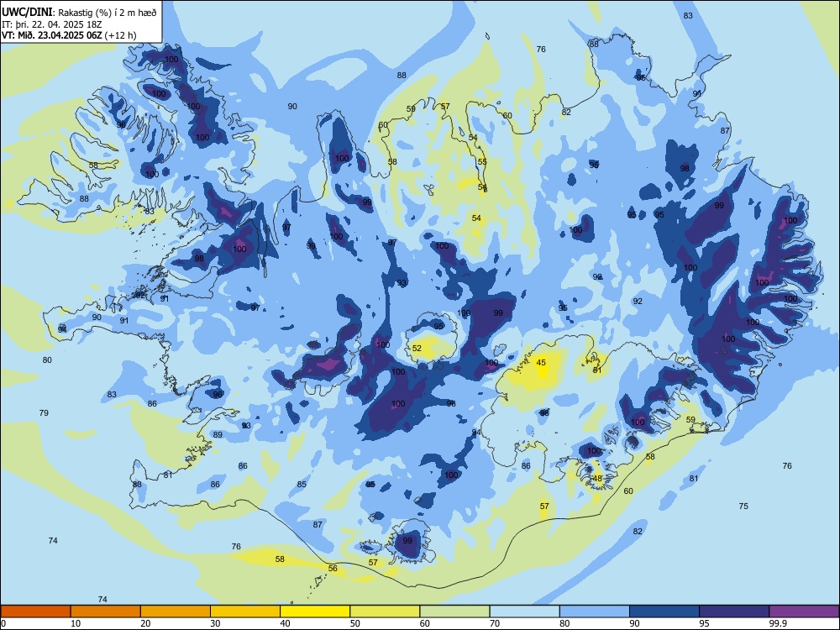Pick the light green 60–70 legend swatch

click(454, 612)
